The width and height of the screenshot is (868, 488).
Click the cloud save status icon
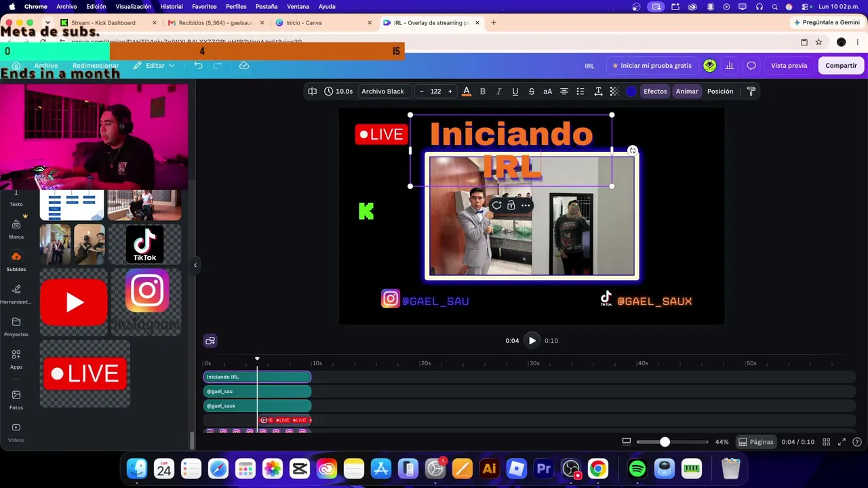(x=244, y=66)
